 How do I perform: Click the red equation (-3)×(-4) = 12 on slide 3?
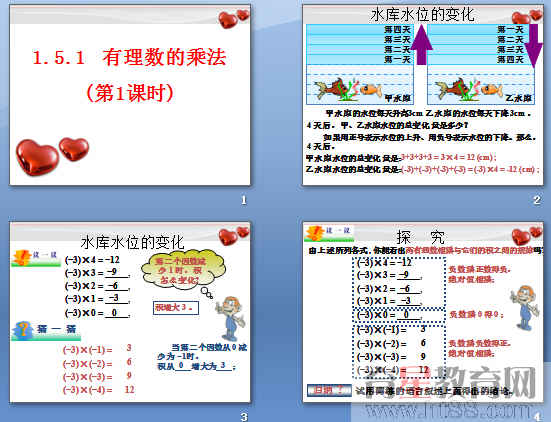[x=98, y=390]
